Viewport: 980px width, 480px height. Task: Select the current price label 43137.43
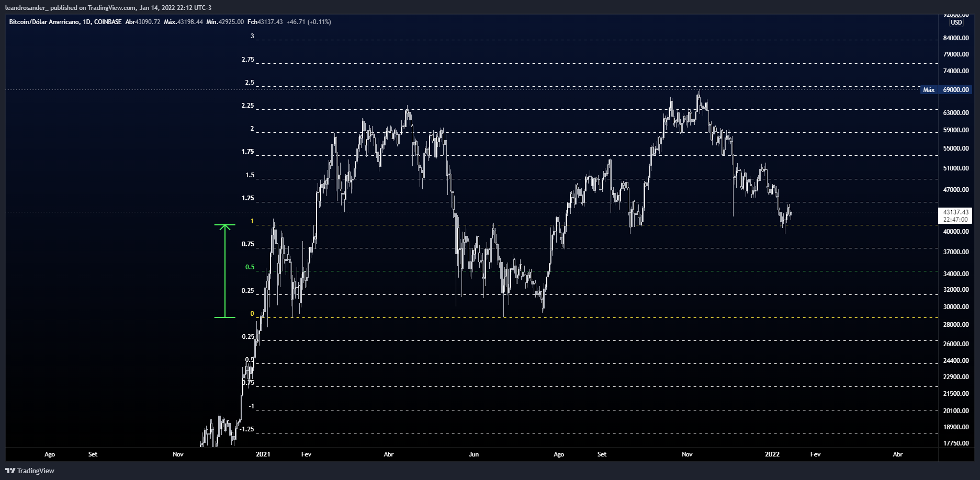956,212
